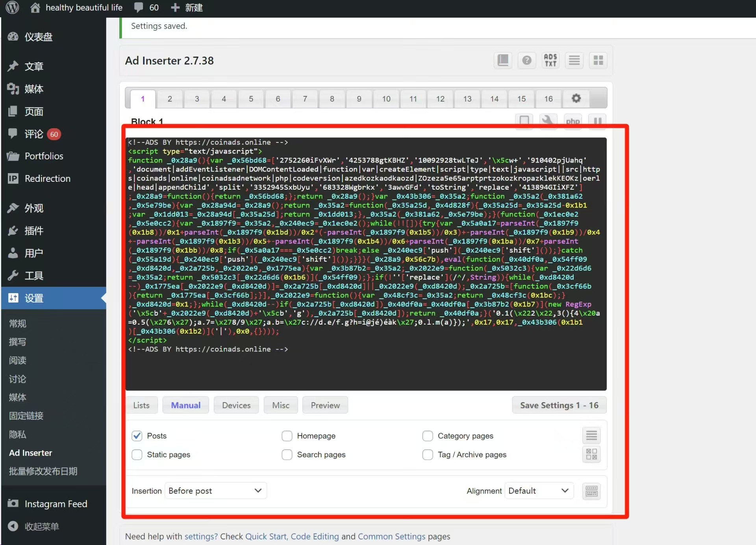This screenshot has width=756, height=545.
Task: Click the block preview square icon
Action: pyautogui.click(x=524, y=121)
